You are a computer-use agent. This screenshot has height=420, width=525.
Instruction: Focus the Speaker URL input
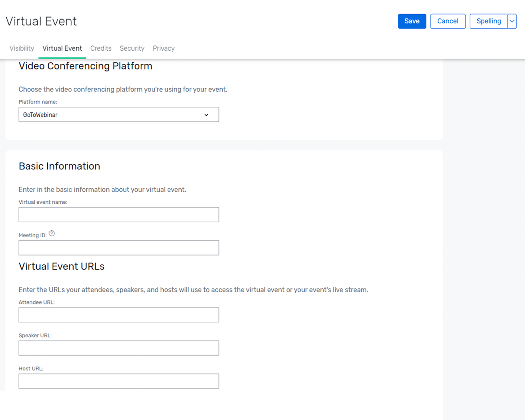119,348
